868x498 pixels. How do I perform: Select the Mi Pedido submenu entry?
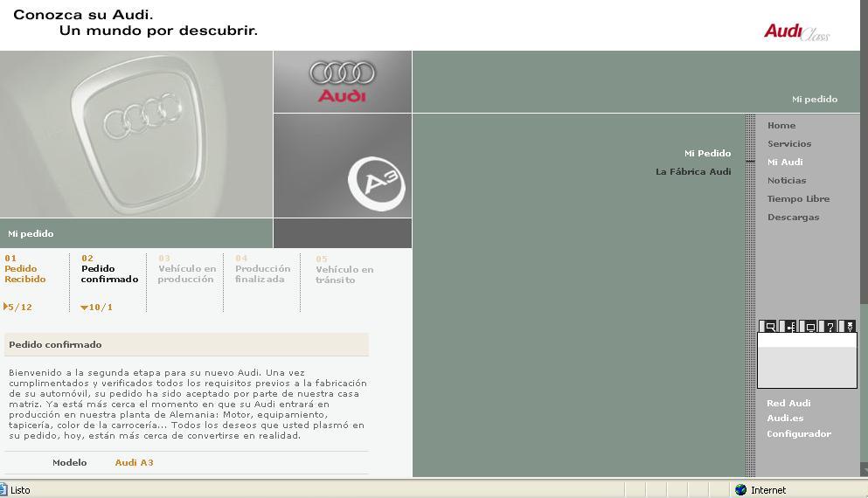[707, 153]
